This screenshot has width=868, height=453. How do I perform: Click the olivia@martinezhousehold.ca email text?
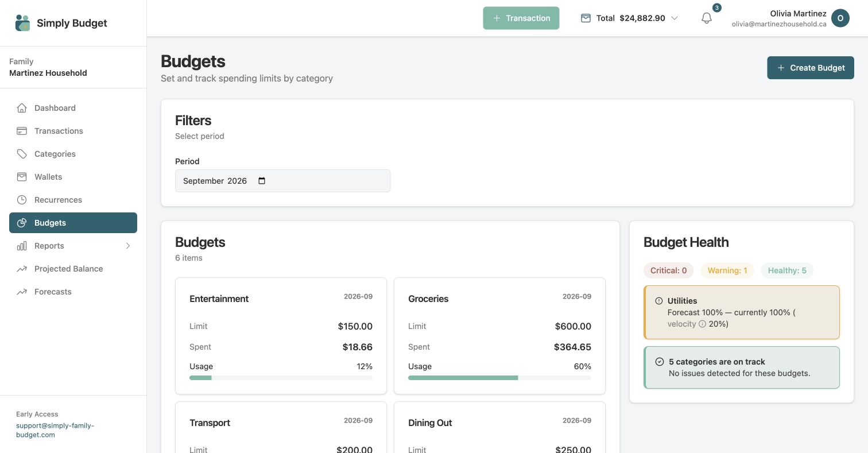pos(779,24)
